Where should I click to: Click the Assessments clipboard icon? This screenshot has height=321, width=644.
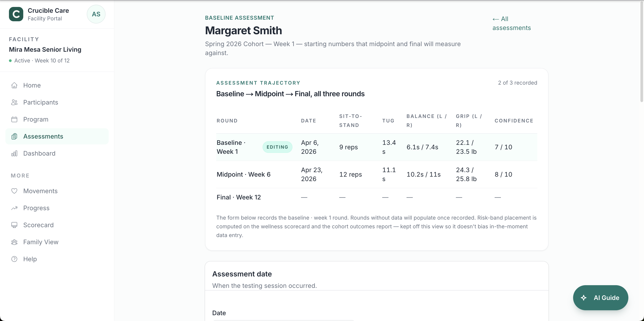pyautogui.click(x=14, y=136)
